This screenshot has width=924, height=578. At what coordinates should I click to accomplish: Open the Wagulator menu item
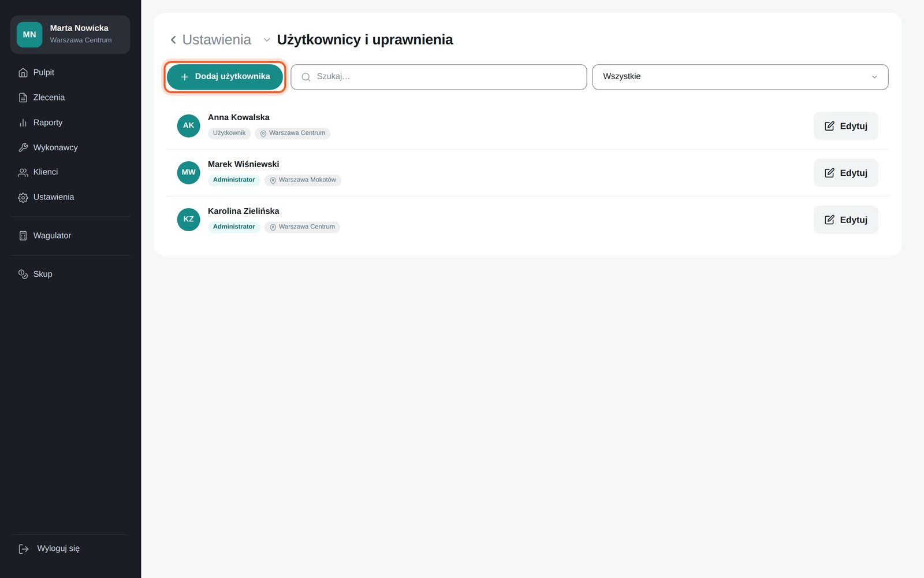(x=70, y=236)
